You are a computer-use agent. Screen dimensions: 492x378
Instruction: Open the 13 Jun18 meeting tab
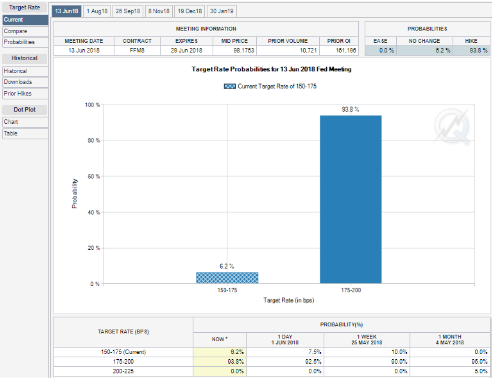[66, 11]
